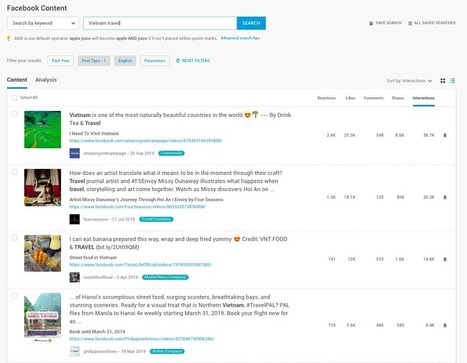Click the amazingvietnampage page name
The height and width of the screenshot is (363, 467).
click(105, 153)
